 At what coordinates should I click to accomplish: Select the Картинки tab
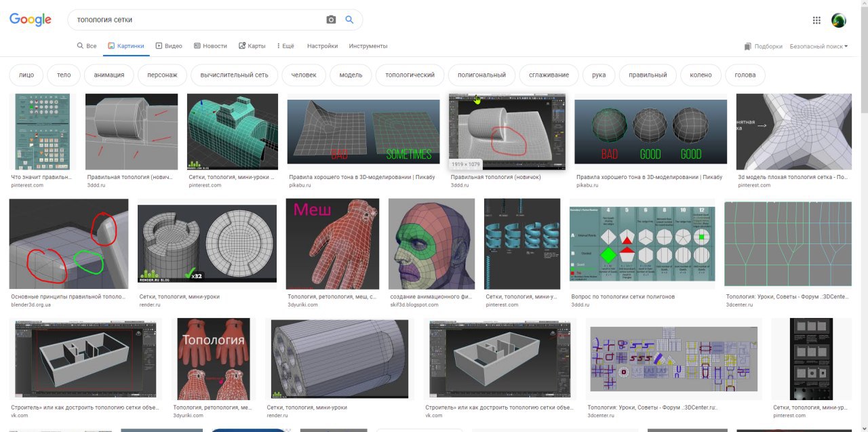pos(125,46)
